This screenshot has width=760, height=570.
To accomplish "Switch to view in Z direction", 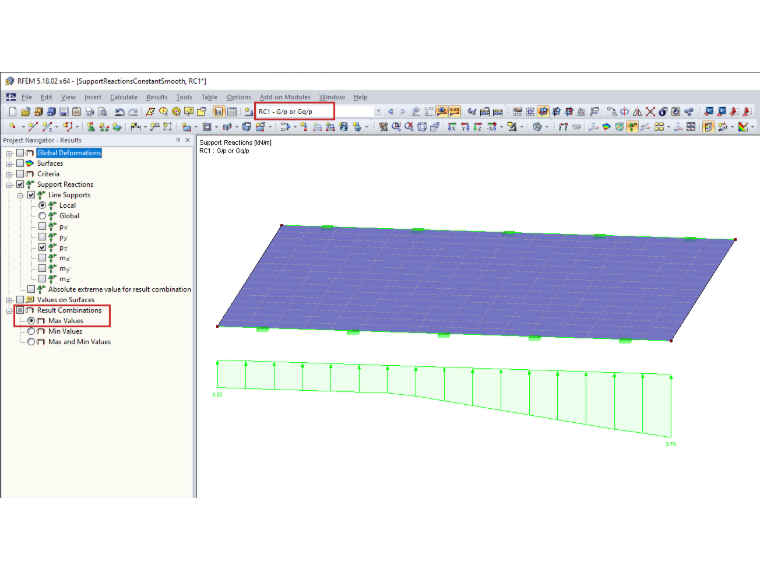I will (477, 127).
